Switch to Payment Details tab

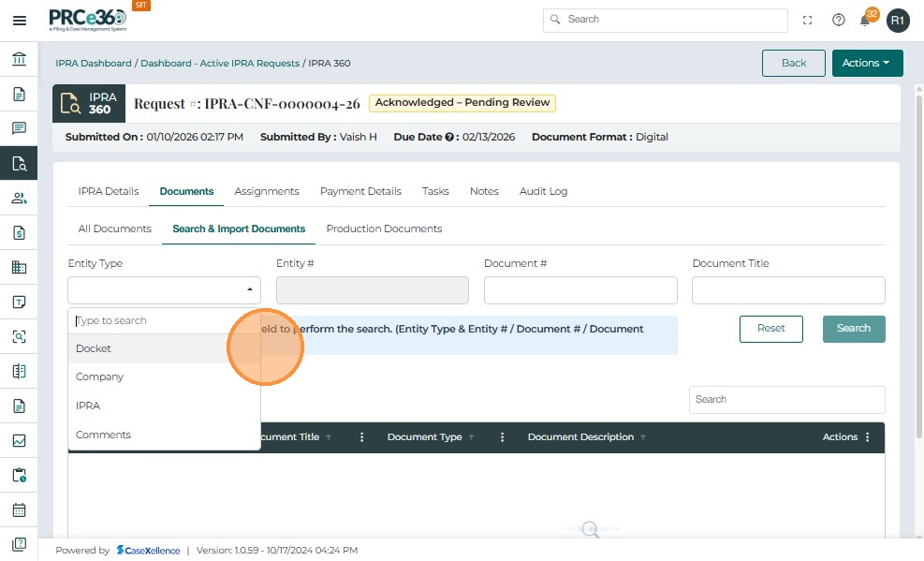tap(360, 191)
